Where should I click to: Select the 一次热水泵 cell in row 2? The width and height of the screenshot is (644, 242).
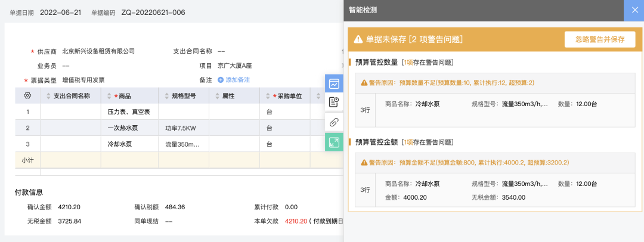click(122, 128)
